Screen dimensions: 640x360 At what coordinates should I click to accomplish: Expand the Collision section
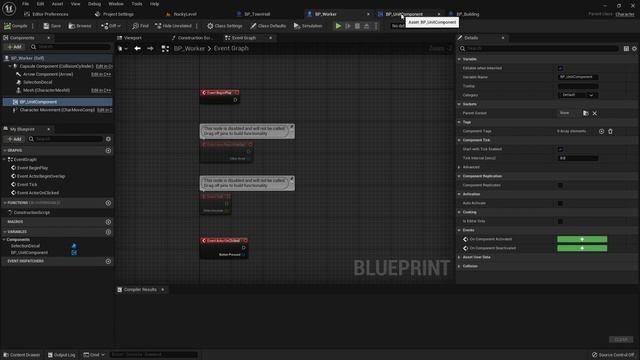tap(459, 266)
